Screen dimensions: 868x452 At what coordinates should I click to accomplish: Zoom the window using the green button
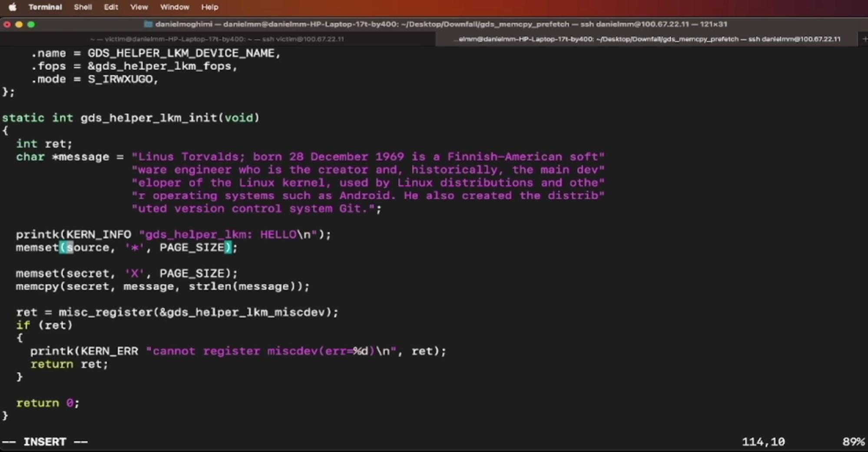31,24
